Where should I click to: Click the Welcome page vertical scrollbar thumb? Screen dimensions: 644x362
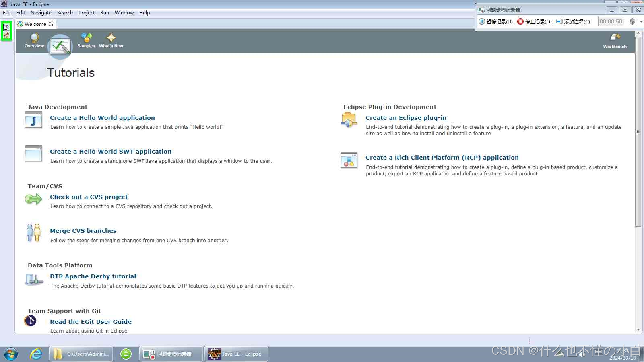[x=638, y=132]
